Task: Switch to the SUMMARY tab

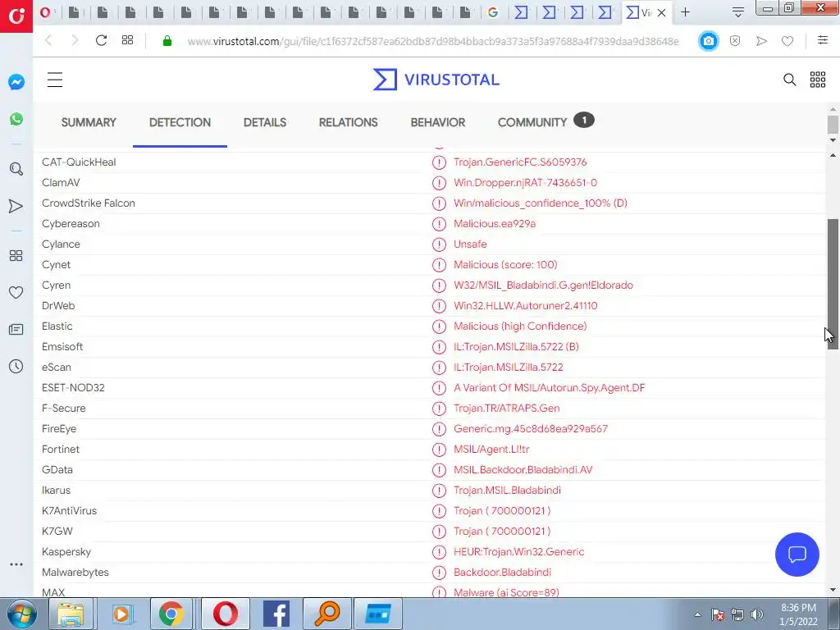Action: [x=89, y=123]
